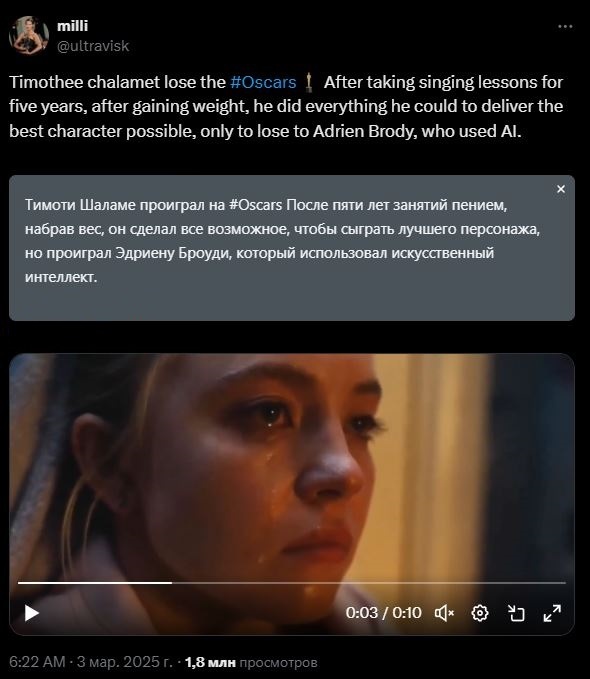The image size is (590, 679).
Task: Unmute the video with the speaker icon
Action: pos(444,613)
